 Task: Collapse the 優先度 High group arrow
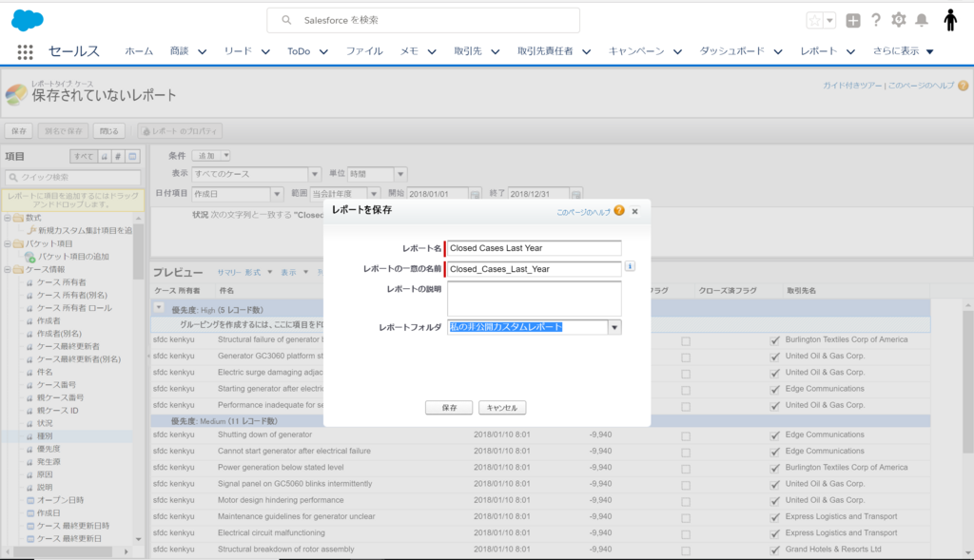coord(159,308)
